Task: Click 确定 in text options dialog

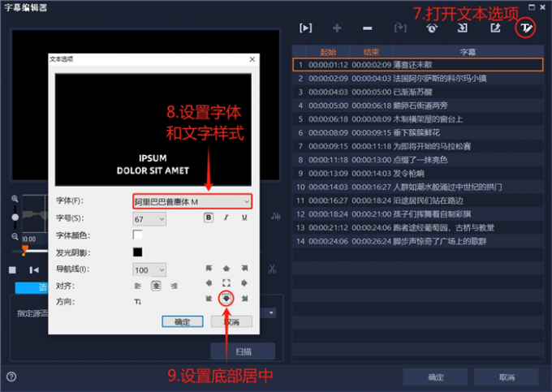Action: (x=183, y=321)
